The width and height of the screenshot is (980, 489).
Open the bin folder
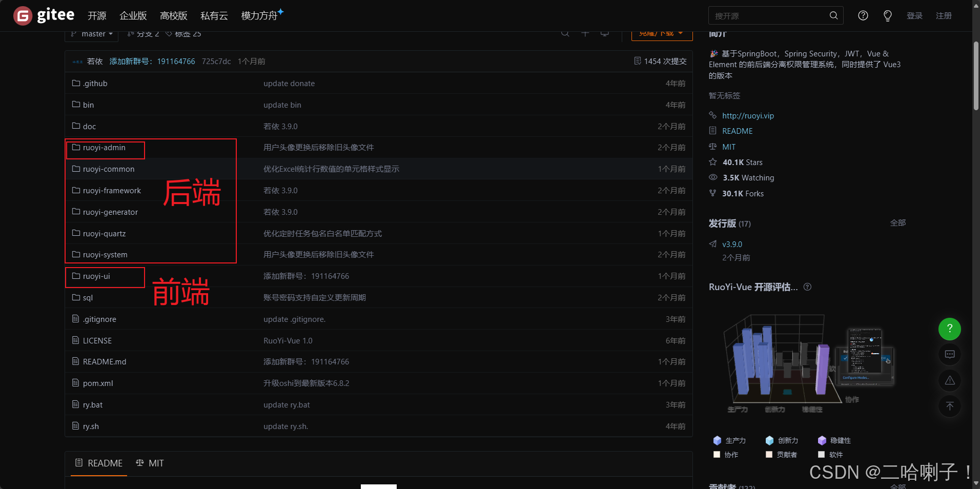tap(88, 105)
